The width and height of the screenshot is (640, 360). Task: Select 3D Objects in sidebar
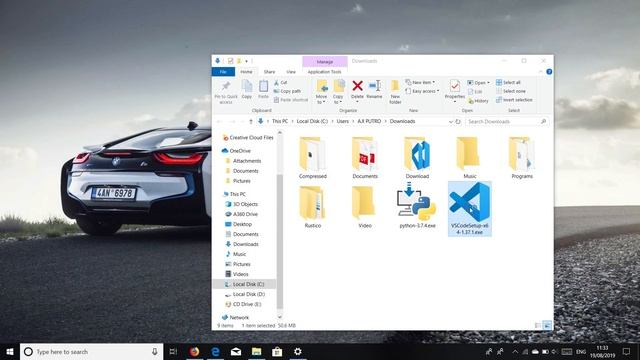(242, 204)
